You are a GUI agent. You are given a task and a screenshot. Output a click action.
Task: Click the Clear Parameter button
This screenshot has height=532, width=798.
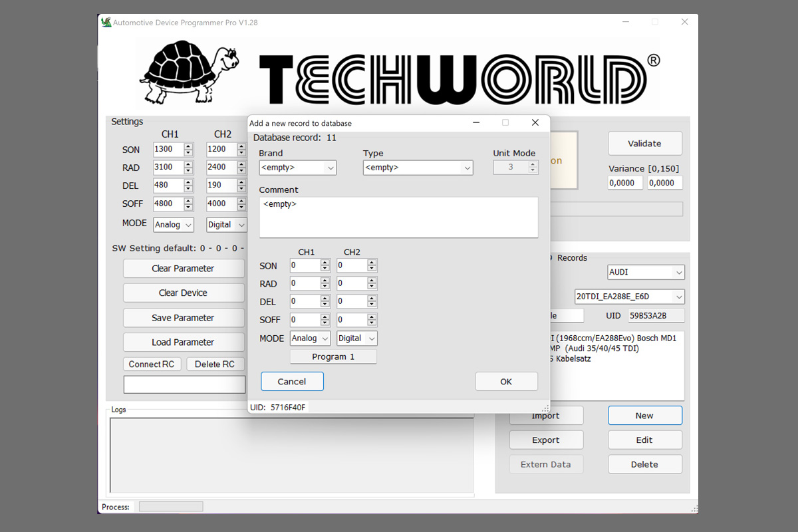pyautogui.click(x=183, y=269)
